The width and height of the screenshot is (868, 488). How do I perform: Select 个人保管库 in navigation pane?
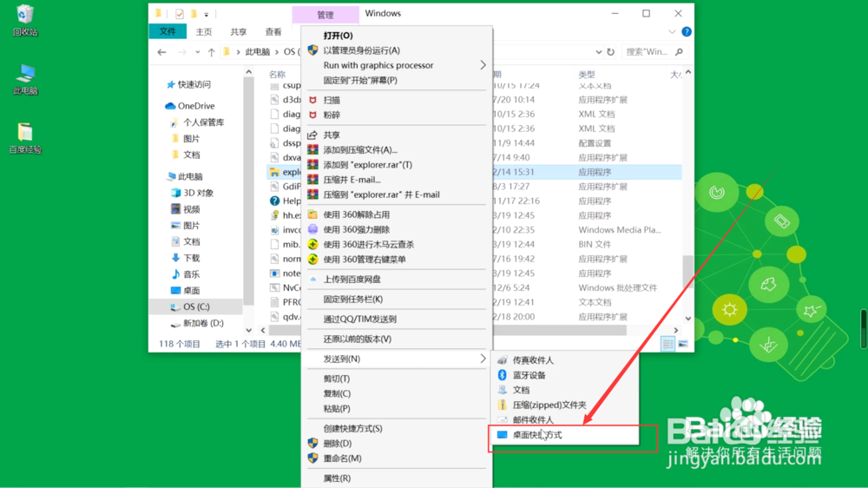[198, 122]
